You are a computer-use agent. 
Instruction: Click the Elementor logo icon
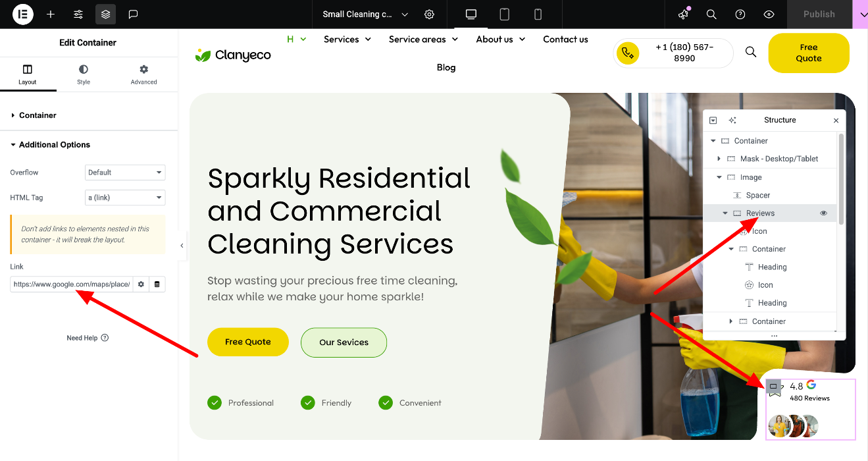[23, 14]
